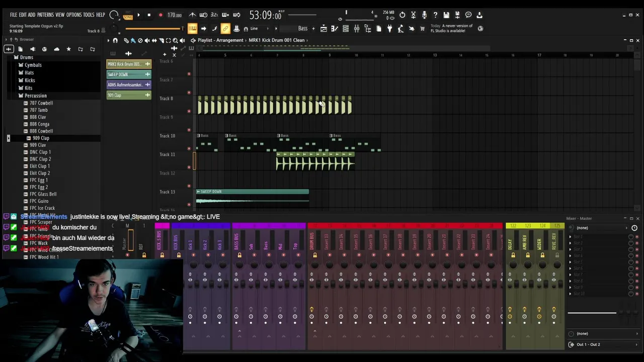Open the audio editor scissors icon
Viewport: 644px width, 362px height.
tap(413, 15)
